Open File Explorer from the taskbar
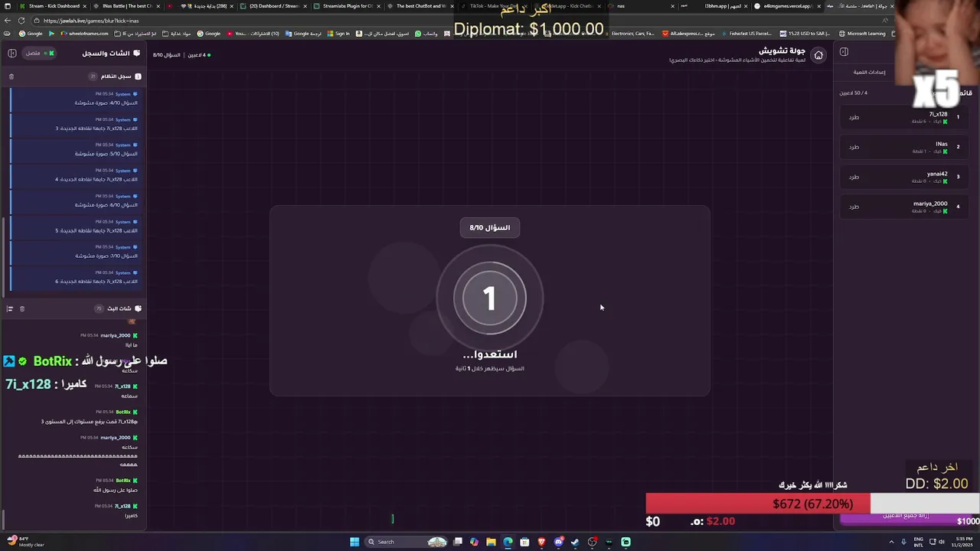The image size is (980, 551). [491, 542]
